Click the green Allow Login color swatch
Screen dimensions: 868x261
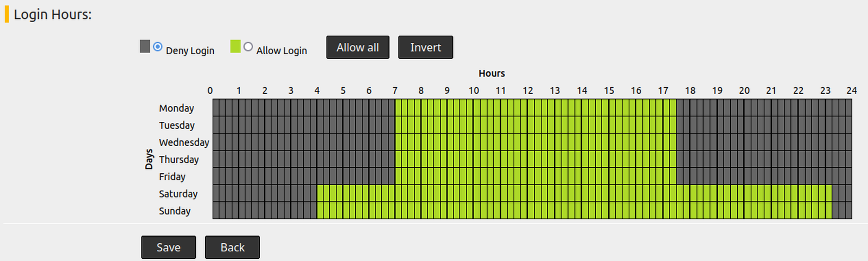[x=235, y=47]
